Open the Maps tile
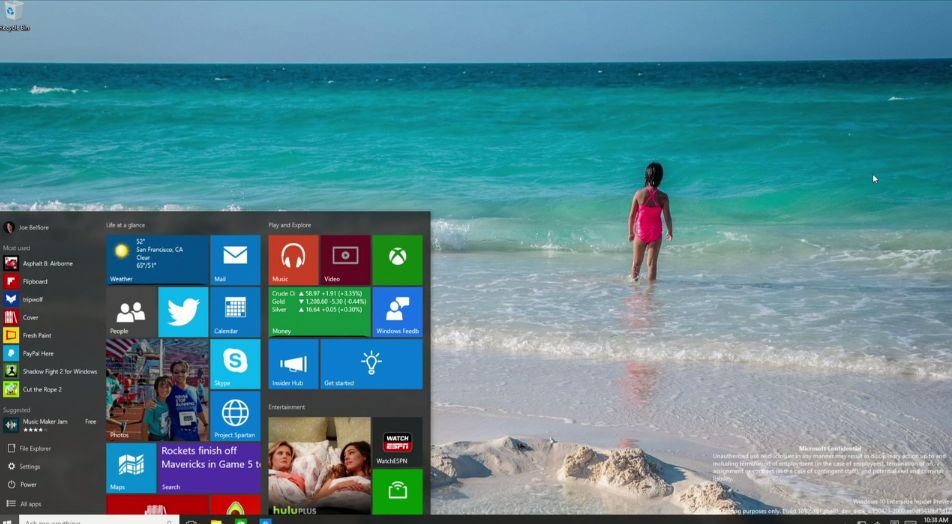952x524 pixels. coord(131,468)
